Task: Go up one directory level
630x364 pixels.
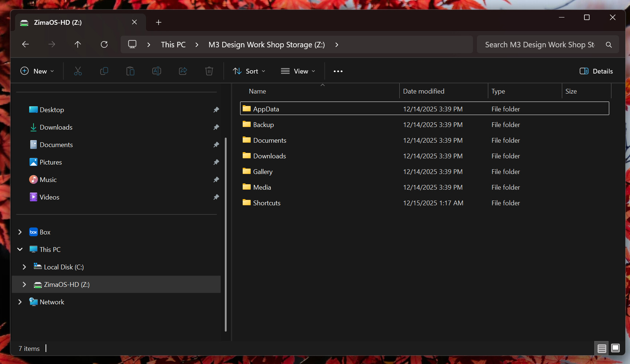Action: [78, 44]
